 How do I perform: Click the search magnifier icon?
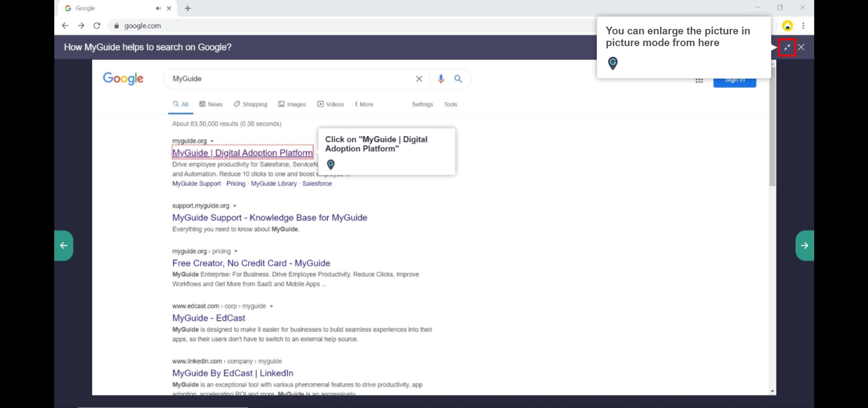[458, 79]
